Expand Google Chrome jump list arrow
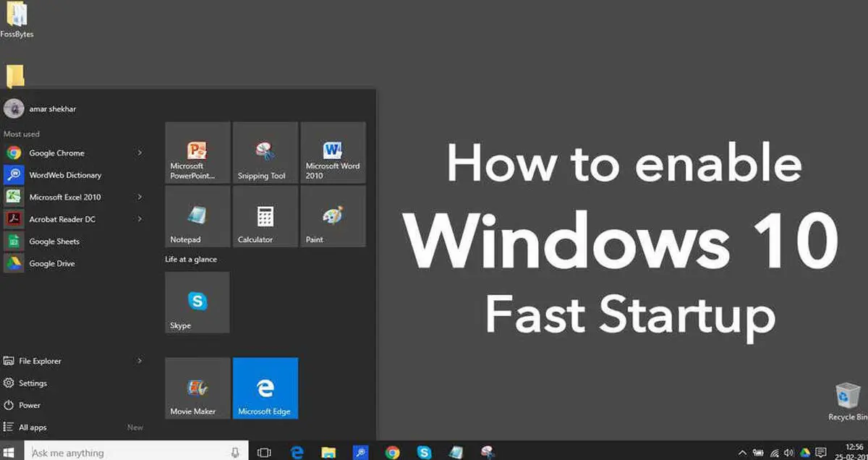This screenshot has width=868, height=460. [x=140, y=153]
